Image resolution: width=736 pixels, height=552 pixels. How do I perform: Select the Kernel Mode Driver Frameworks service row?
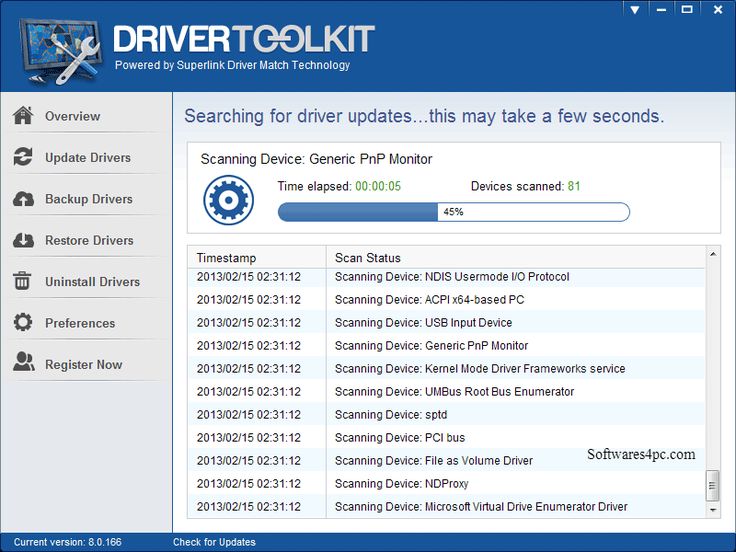446,368
